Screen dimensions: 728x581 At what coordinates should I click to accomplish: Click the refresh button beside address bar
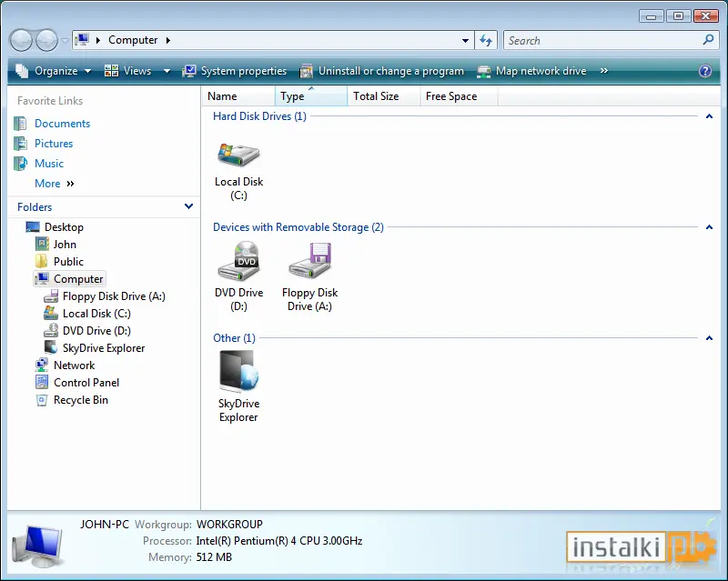pos(486,40)
